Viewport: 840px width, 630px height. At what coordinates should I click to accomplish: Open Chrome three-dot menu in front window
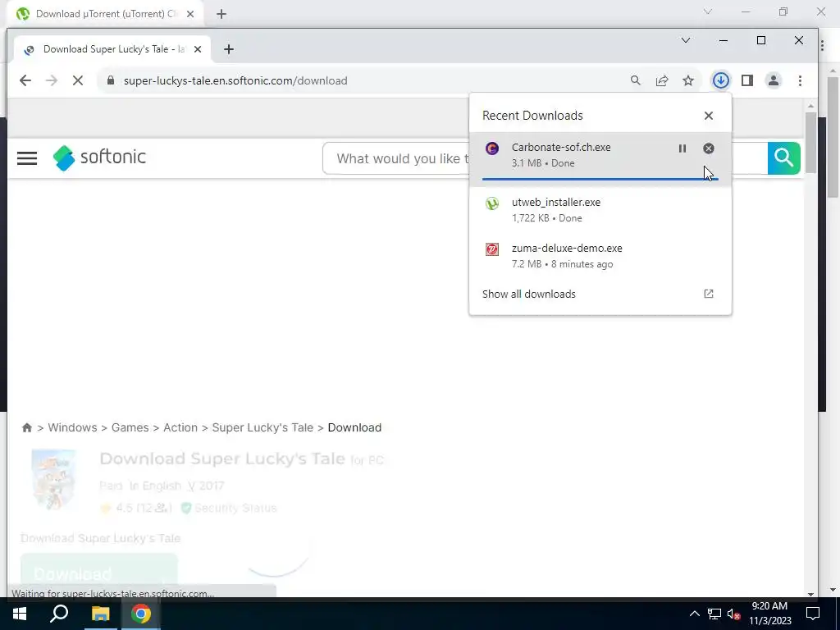tap(800, 80)
